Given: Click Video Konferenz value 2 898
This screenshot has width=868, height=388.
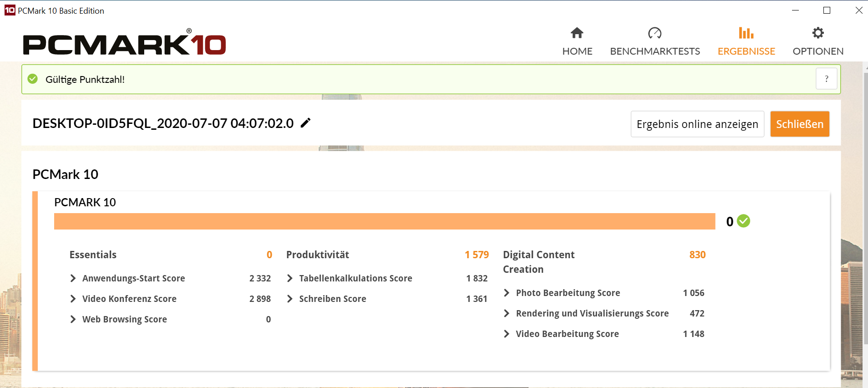Looking at the screenshot, I should pos(260,299).
